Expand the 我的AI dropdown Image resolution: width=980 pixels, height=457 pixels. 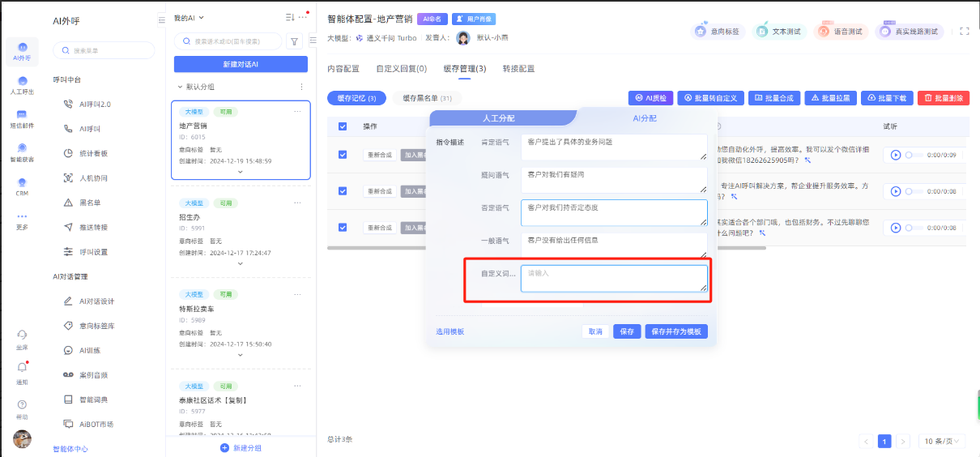[190, 18]
